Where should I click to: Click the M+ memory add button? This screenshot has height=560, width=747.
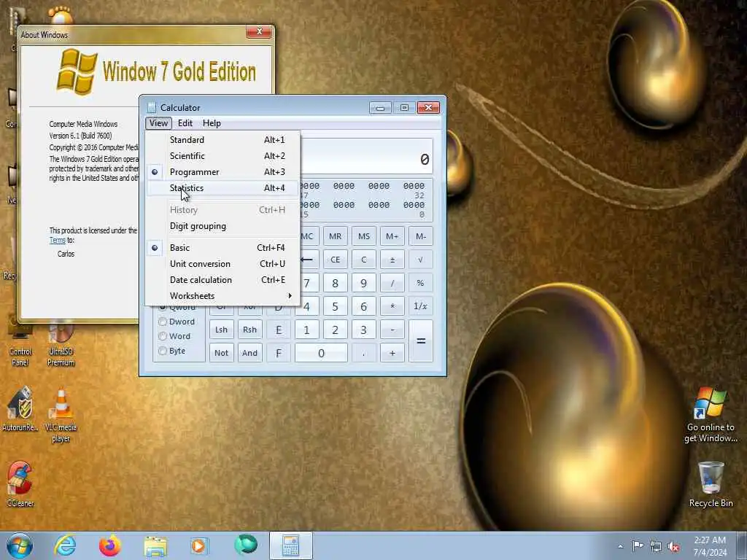point(392,236)
